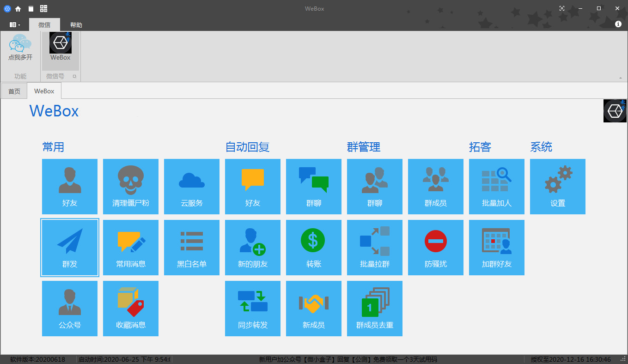Viewport: 628px width, 364px height.
Task: Open the 设置 settings tool
Action: tap(558, 187)
